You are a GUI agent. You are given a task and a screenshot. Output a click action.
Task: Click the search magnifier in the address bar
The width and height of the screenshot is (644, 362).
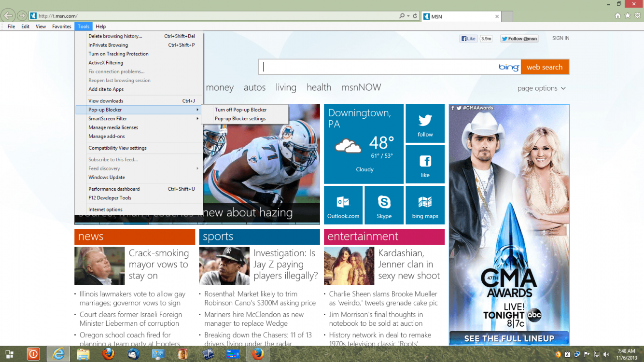402,16
